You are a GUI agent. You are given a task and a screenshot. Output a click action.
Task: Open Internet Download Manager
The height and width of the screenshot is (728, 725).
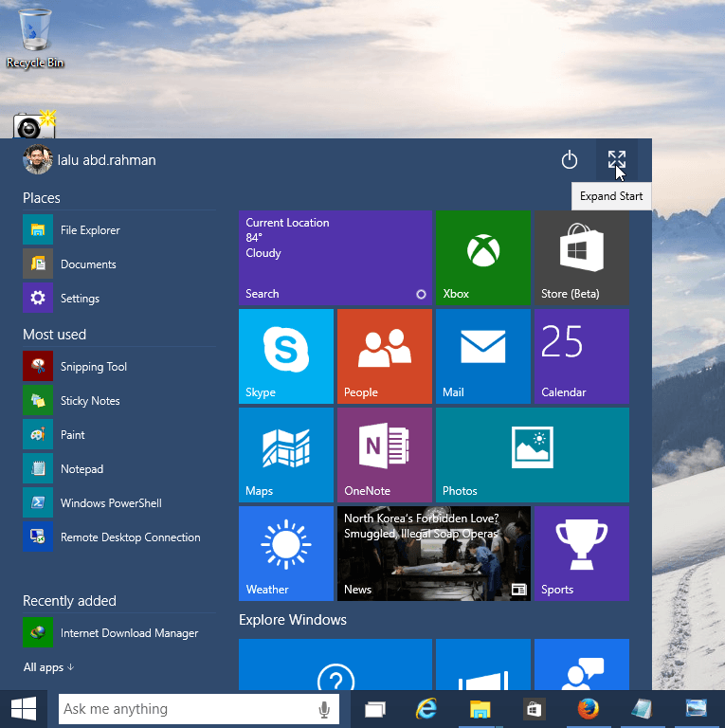(x=119, y=633)
